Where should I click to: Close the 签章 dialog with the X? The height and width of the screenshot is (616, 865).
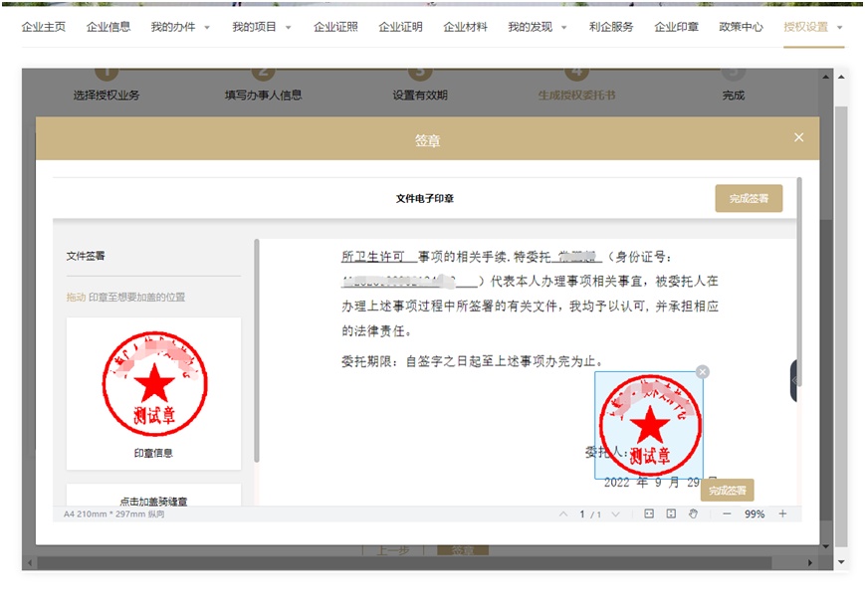pyautogui.click(x=798, y=137)
